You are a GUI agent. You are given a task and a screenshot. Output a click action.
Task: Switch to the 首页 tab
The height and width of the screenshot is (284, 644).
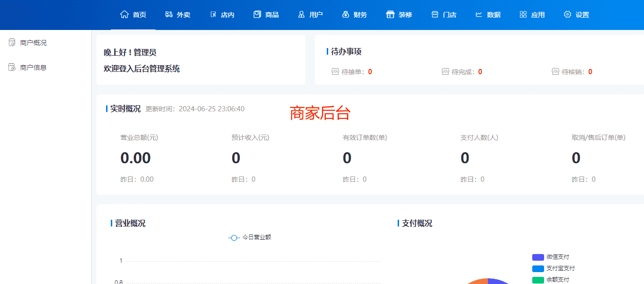coord(133,14)
